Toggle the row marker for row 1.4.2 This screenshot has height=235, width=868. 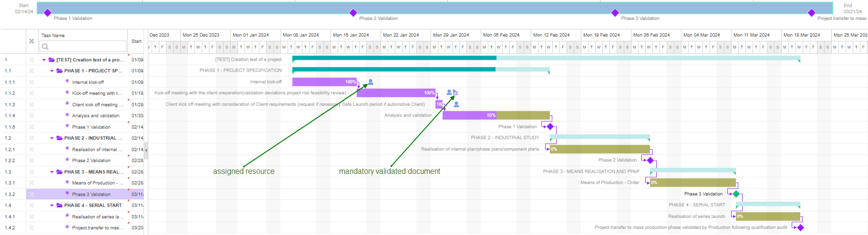pos(31,228)
